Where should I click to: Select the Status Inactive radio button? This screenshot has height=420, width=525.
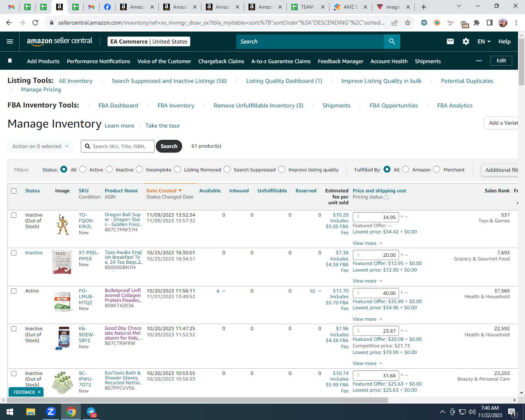[109, 169]
